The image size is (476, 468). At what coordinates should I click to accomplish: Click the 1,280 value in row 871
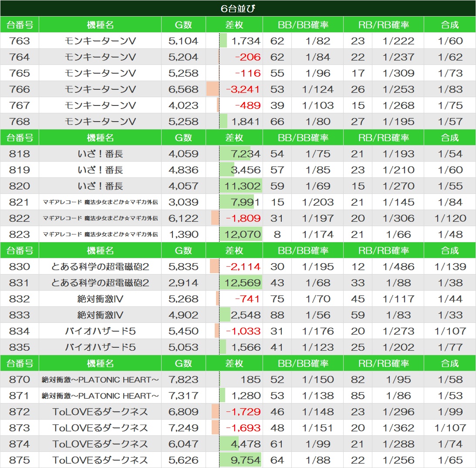click(246, 395)
